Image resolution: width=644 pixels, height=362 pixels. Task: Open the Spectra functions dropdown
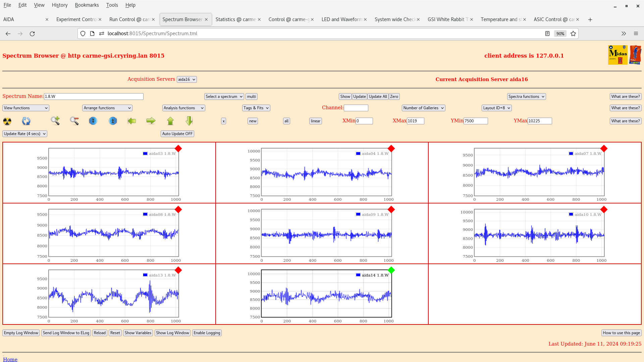tap(526, 97)
